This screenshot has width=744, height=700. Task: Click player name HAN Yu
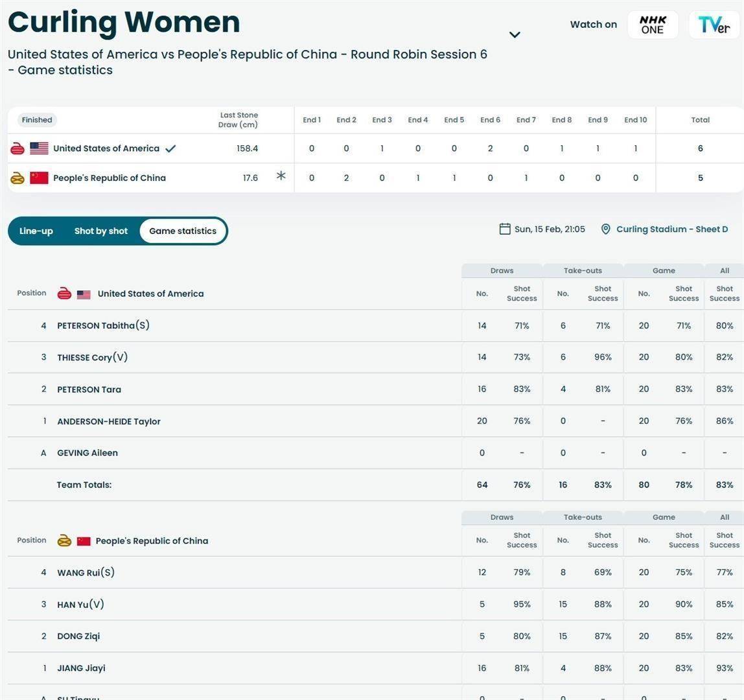point(80,605)
